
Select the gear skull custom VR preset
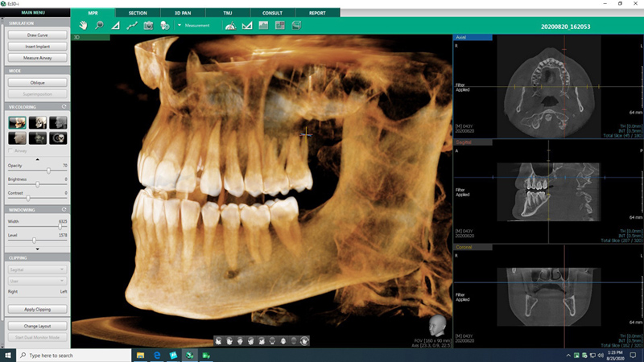point(58,138)
